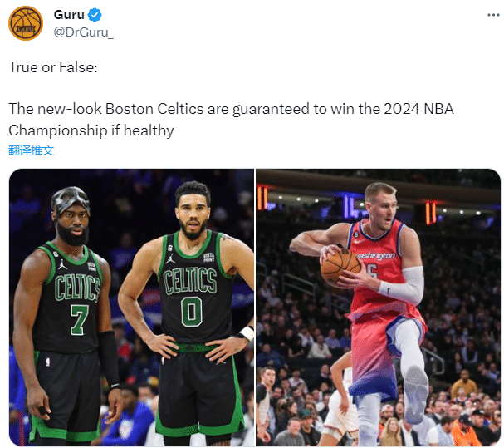Open the right photo of the Washington player
The width and height of the screenshot is (504, 448).
click(x=378, y=308)
